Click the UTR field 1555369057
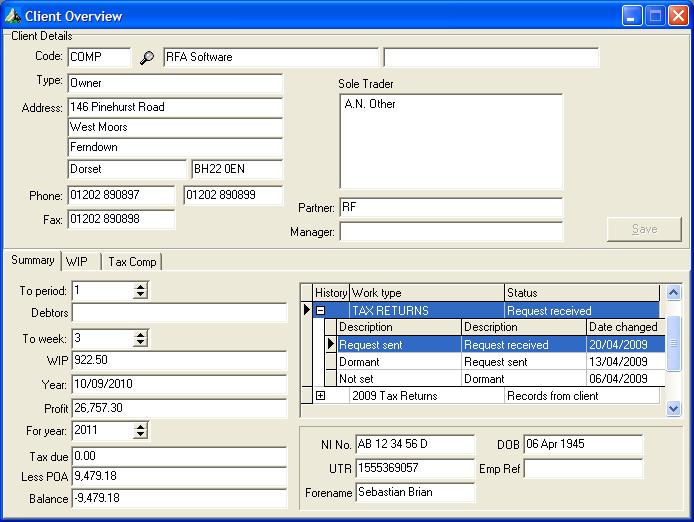 (x=415, y=468)
